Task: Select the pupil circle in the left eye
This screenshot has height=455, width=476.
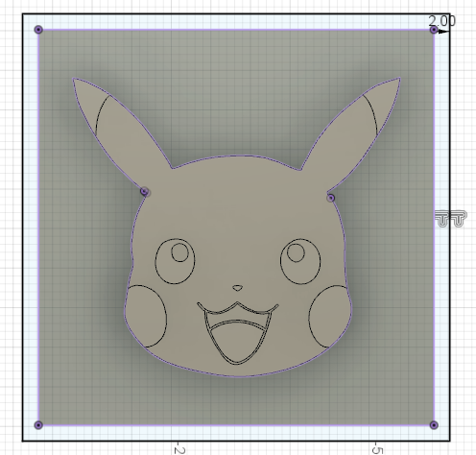Action: (x=179, y=252)
